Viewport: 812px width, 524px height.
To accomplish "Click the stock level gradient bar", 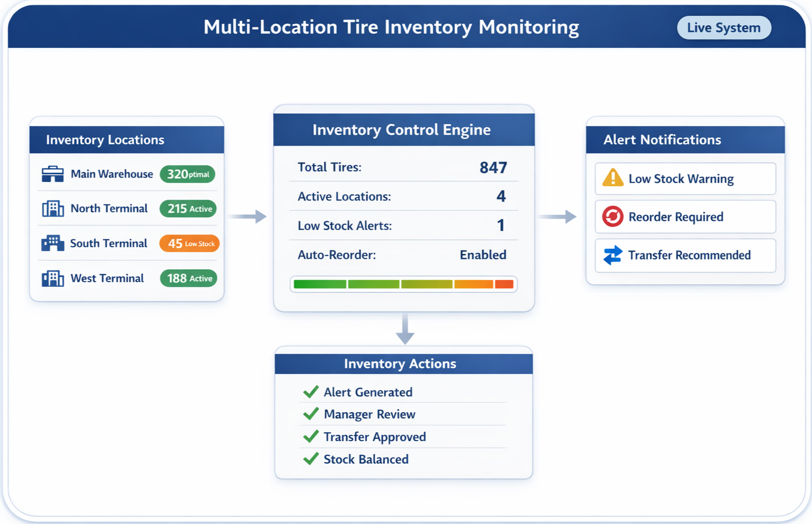I will tap(404, 284).
